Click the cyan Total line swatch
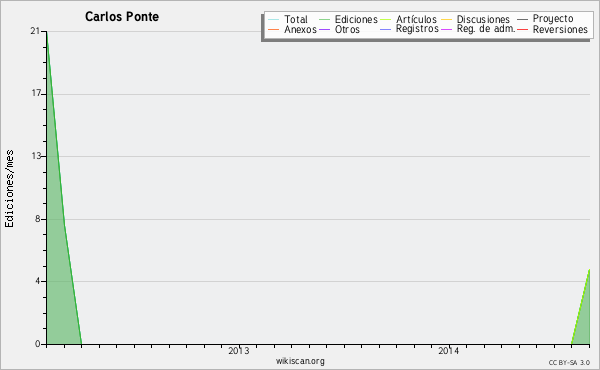This screenshot has height=370, width=600. pyautogui.click(x=273, y=19)
